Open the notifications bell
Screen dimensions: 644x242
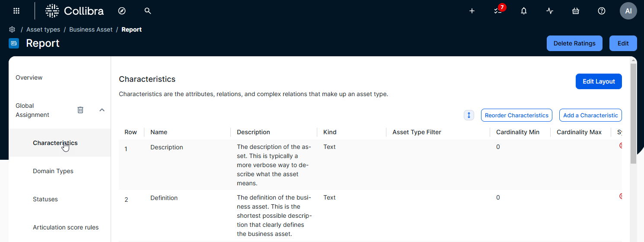(x=524, y=11)
